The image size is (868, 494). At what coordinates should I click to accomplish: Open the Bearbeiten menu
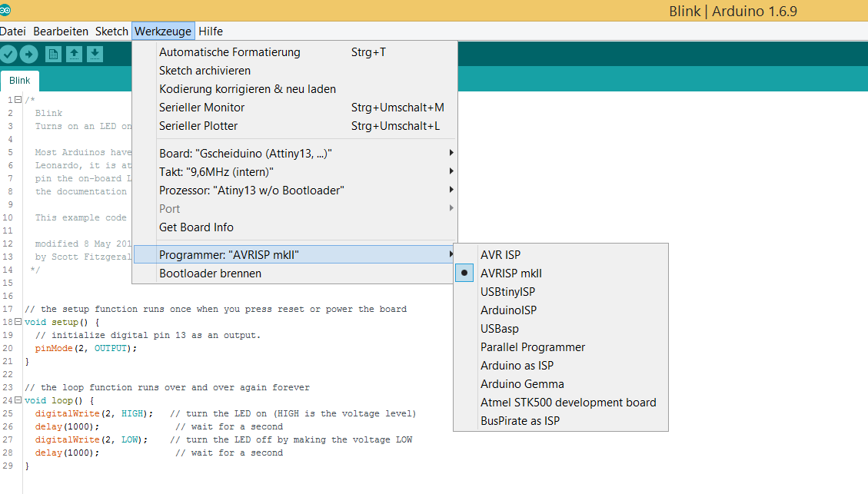point(60,31)
